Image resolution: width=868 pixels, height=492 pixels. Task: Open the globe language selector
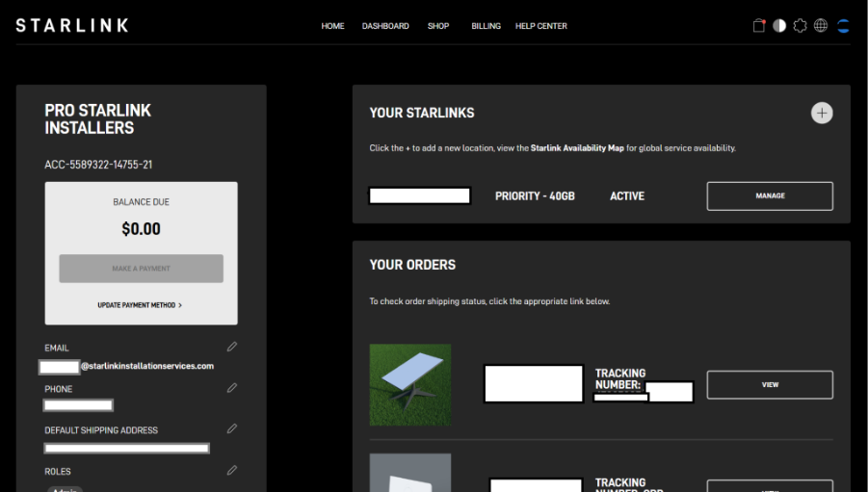[821, 25]
